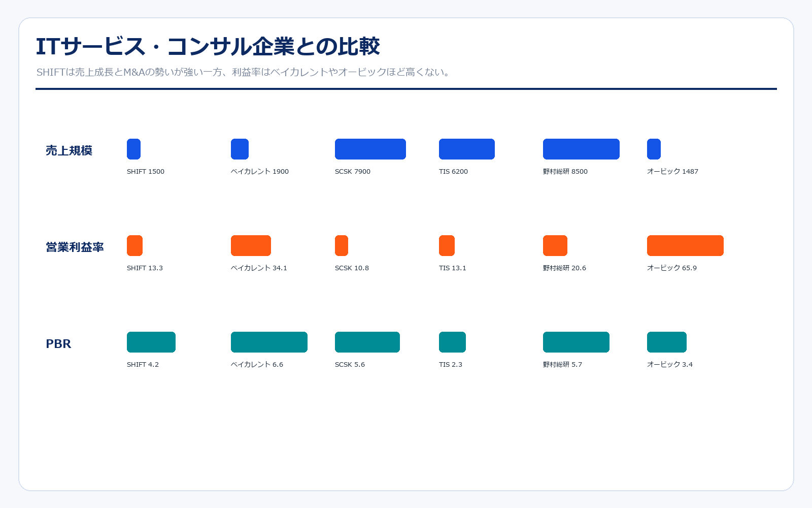
Task: Click the 野村総研 20.6 orange margin bar
Action: click(555, 245)
